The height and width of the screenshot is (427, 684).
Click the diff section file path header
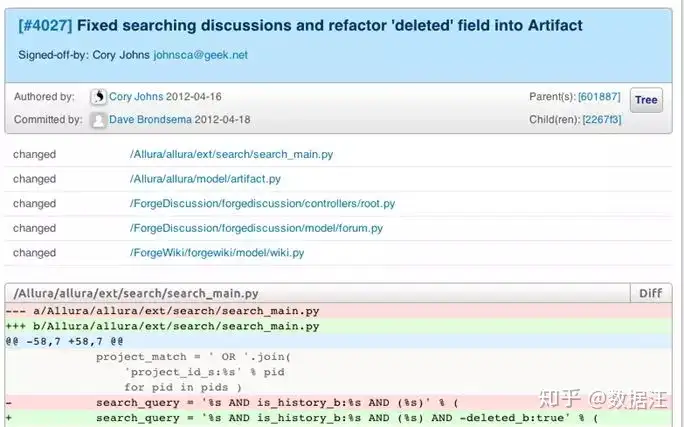coord(136,294)
